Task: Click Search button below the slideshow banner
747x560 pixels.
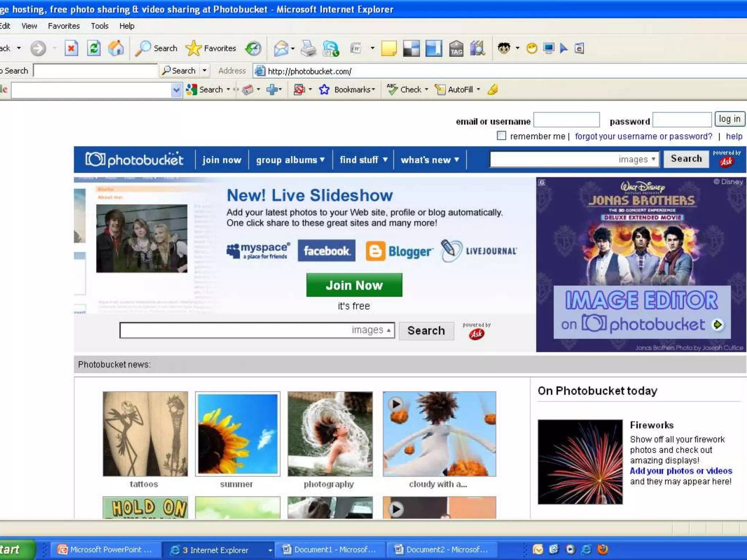Action: coord(426,330)
